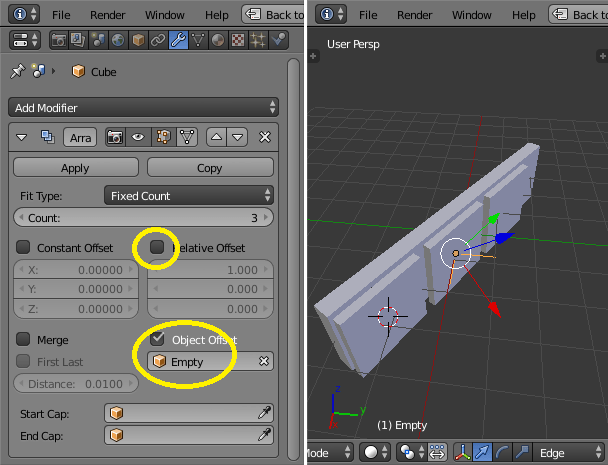Click Back to button in Properties window header
This screenshot has width=608, height=465.
(273, 14)
